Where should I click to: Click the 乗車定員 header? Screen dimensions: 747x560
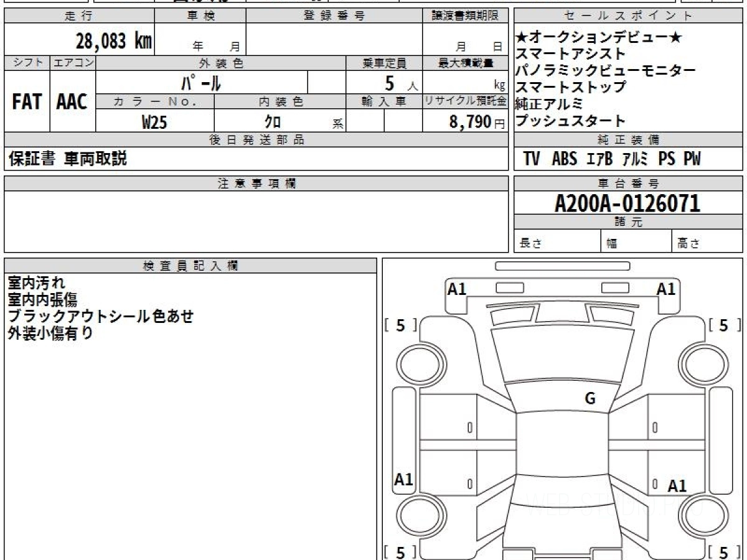tap(384, 63)
